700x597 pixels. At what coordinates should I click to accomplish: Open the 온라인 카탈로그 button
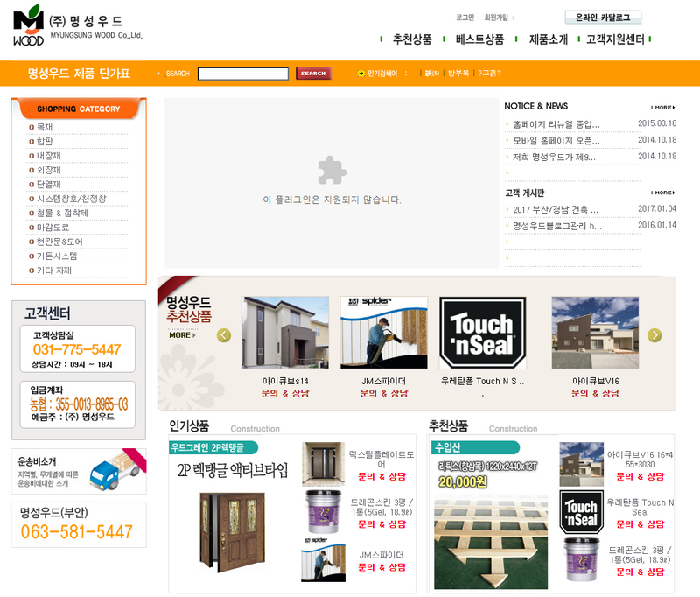coord(603,18)
